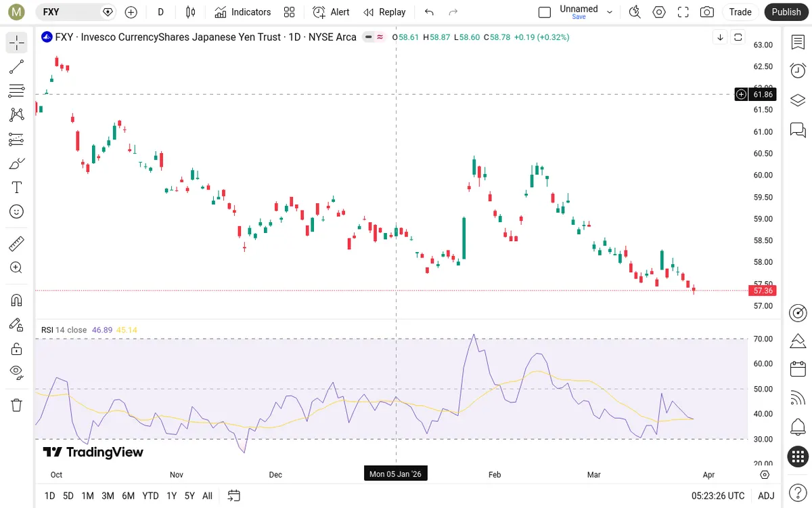The image size is (812, 508).
Task: Select the Text annotation tool
Action: pos(17,187)
